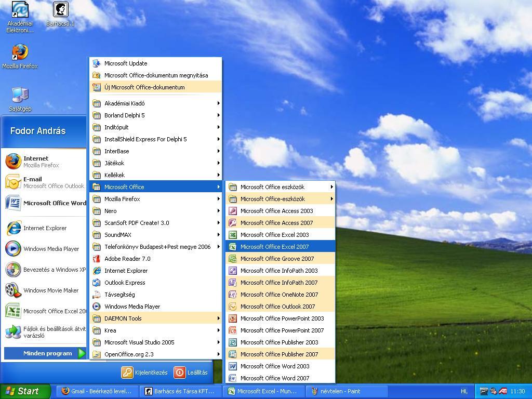Viewport: 532px width, 399px height.
Task: Click the Access 2003 icon
Action: 233,211
